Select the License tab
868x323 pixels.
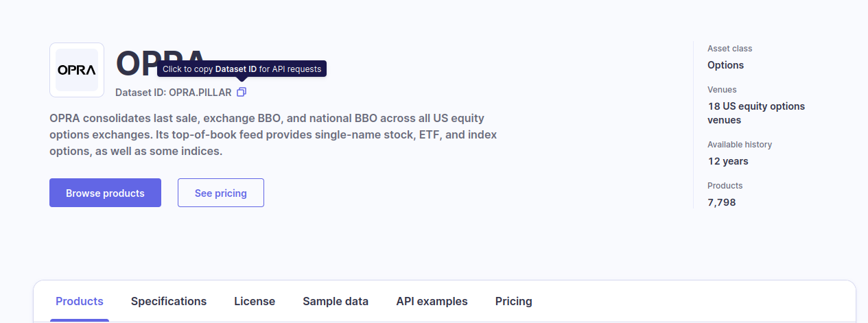click(255, 301)
